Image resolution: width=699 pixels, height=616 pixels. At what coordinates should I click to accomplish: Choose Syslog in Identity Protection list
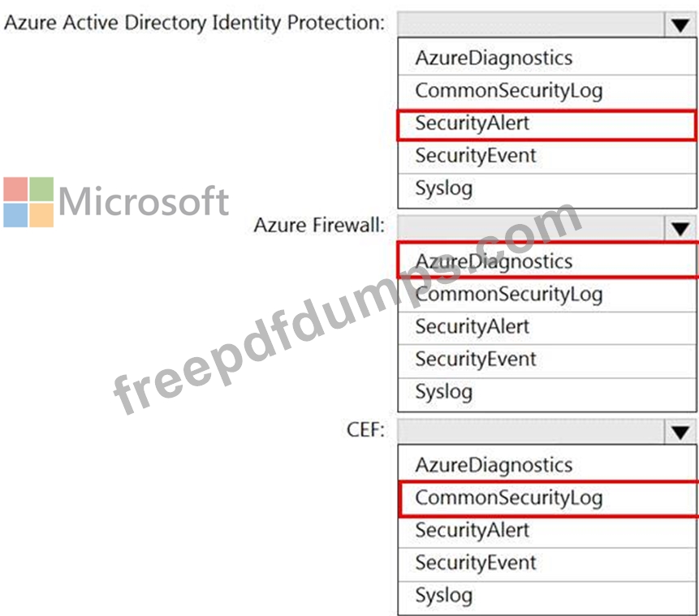point(443,188)
